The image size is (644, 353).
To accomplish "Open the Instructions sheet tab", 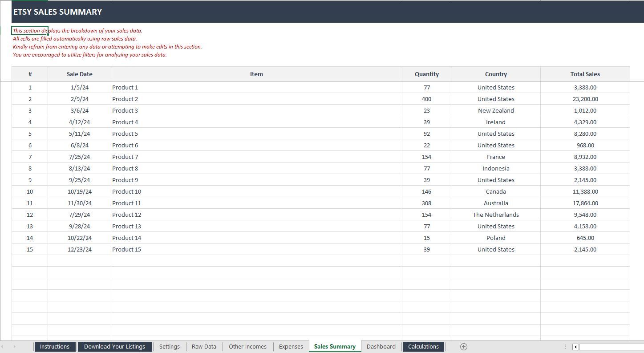I will (x=54, y=347).
